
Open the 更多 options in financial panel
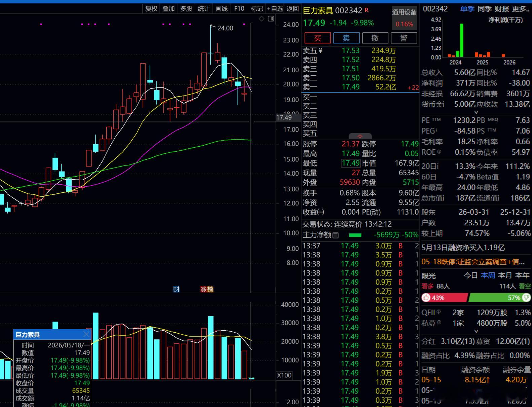(x=520, y=9)
